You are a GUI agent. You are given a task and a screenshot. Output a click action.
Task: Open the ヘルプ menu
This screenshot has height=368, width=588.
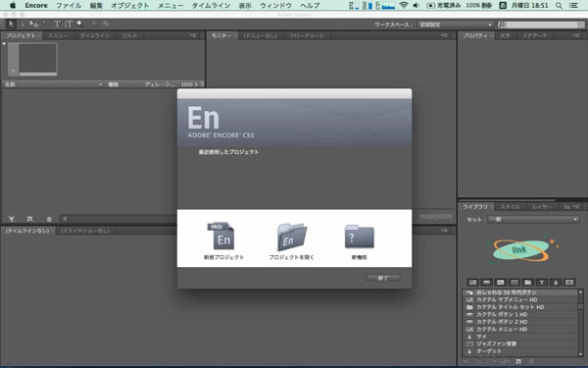[x=310, y=6]
